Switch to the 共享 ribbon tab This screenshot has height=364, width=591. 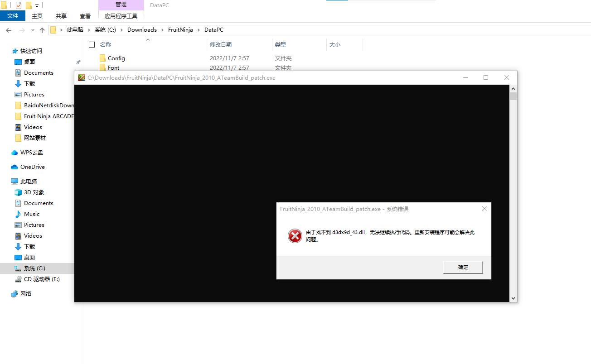[x=61, y=16]
